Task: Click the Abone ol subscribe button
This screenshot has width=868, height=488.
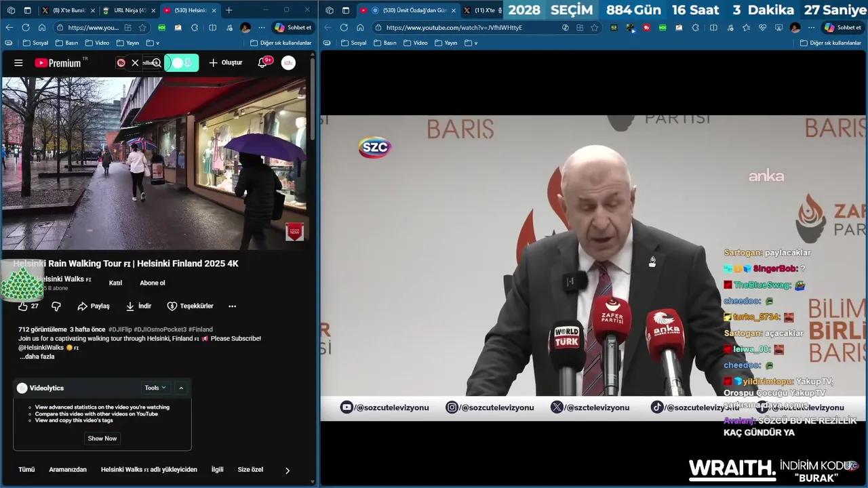Action: [x=153, y=283]
